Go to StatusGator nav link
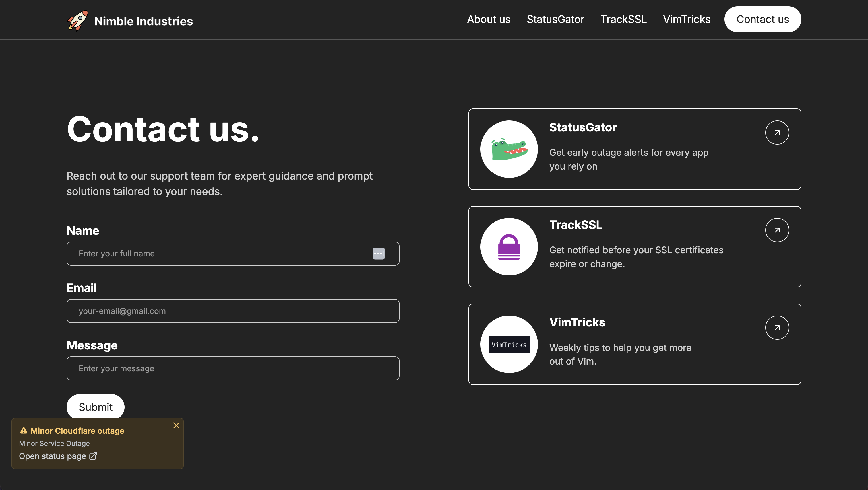Screen dimensions: 868x490 coord(555,19)
